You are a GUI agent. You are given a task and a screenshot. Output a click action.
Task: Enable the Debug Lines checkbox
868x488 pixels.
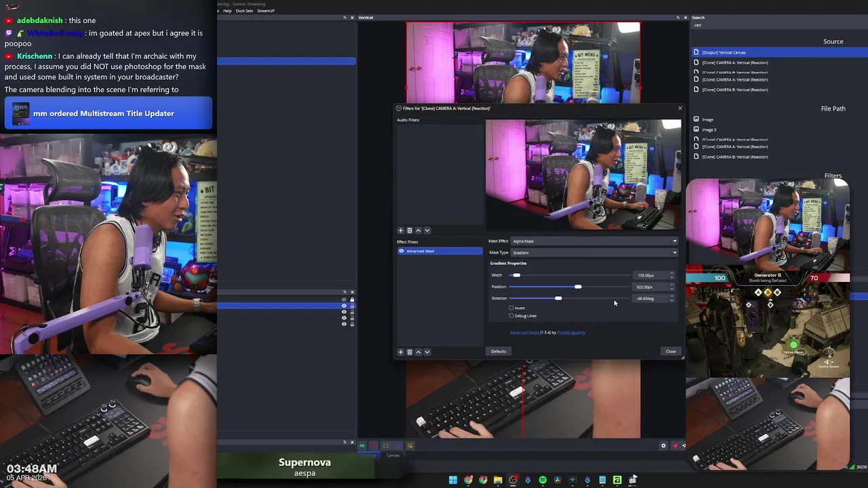click(x=511, y=316)
